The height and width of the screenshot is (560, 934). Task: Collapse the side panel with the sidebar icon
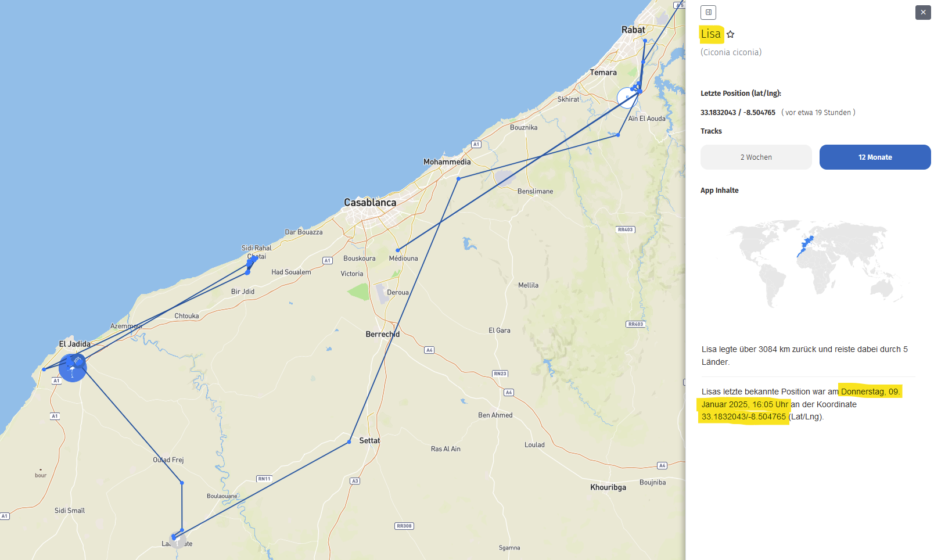tap(708, 12)
